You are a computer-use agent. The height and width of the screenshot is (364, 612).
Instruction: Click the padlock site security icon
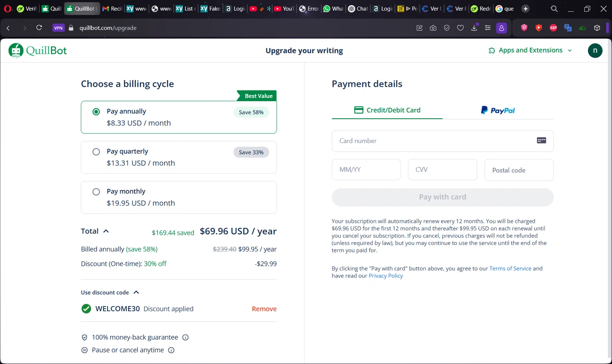coord(71,28)
